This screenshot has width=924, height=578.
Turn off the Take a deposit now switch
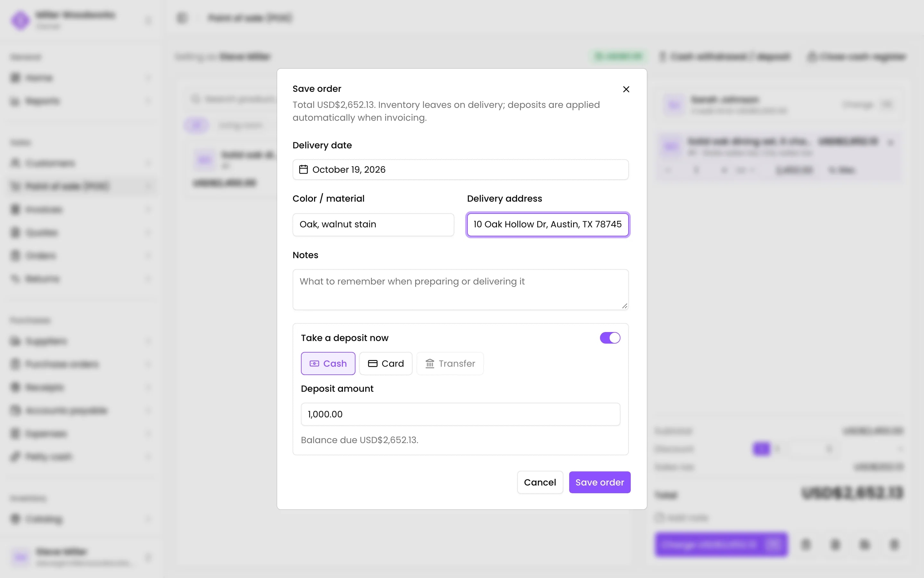pos(610,338)
